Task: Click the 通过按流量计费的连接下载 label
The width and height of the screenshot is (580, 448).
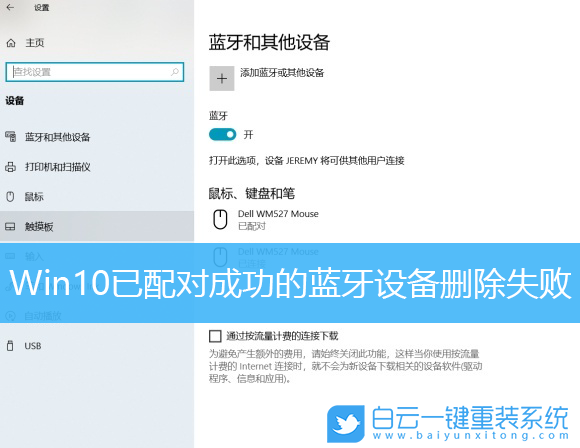Action: point(282,336)
